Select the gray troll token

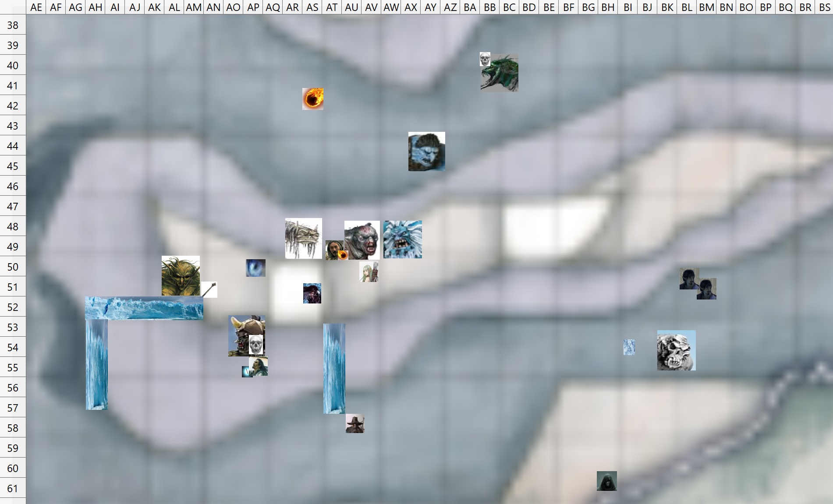(x=362, y=240)
